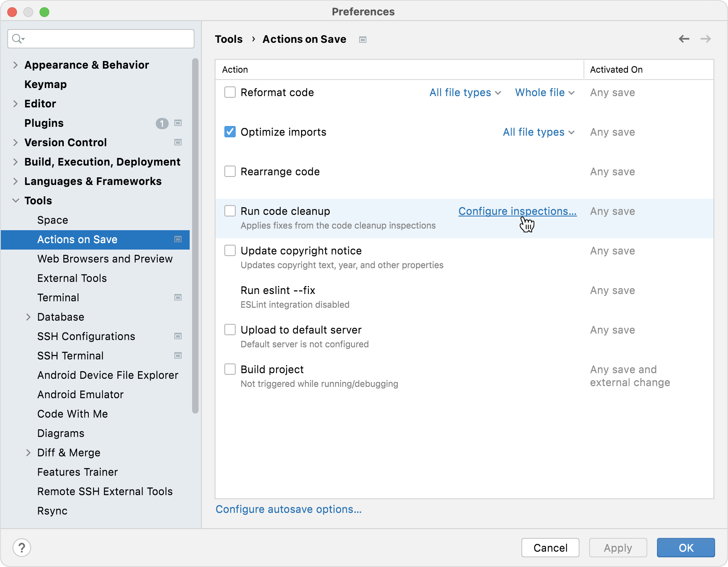728x567 pixels.
Task: Select Keymap in the settings tree
Action: [46, 84]
